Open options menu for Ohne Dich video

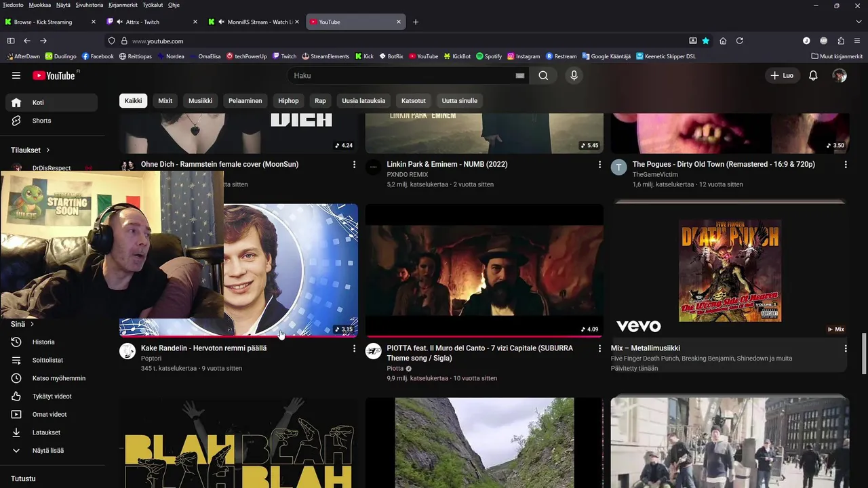354,165
